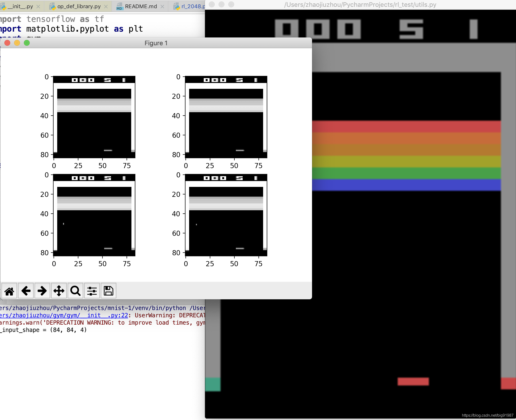Click the Home reset view icon in Figure 1
This screenshot has width=516, height=420.
click(x=9, y=291)
